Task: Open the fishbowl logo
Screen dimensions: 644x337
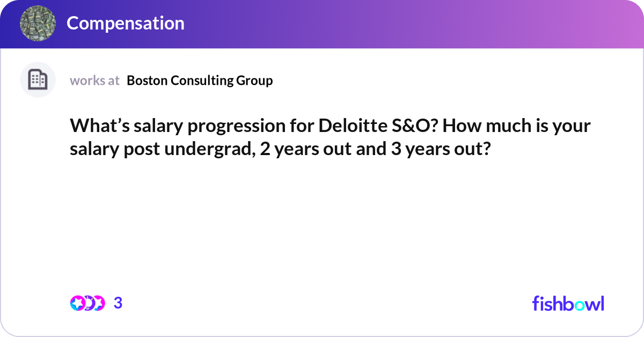Action: click(568, 303)
